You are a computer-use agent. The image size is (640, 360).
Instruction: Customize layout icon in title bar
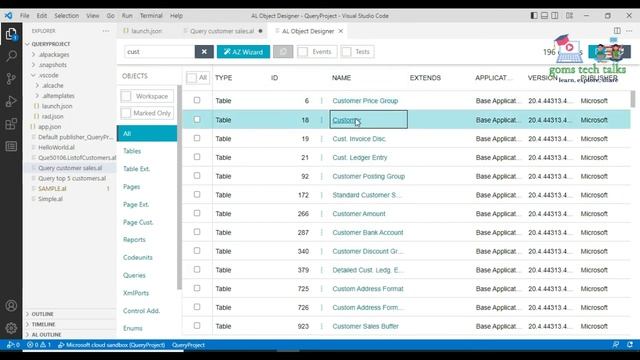569,16
